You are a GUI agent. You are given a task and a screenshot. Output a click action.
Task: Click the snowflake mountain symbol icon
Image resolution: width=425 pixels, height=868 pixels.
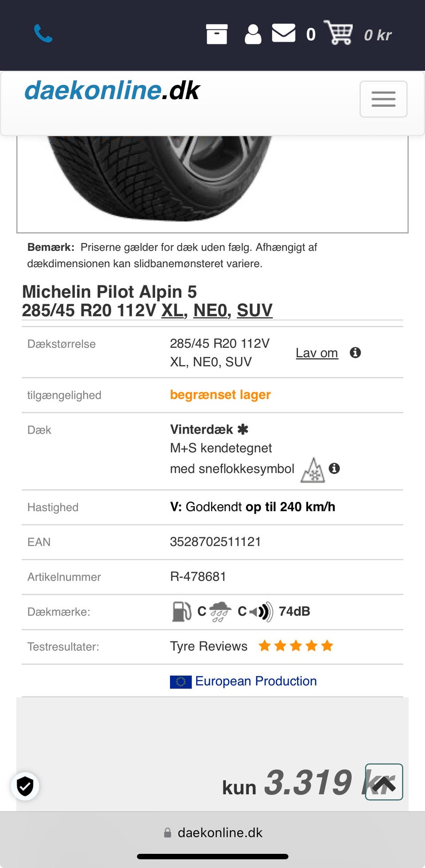(x=313, y=470)
